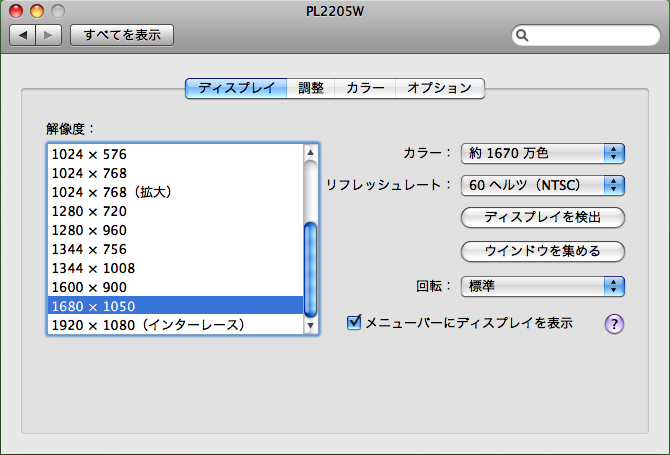670x455 pixels.
Task: Focus the search input field
Action: click(586, 35)
